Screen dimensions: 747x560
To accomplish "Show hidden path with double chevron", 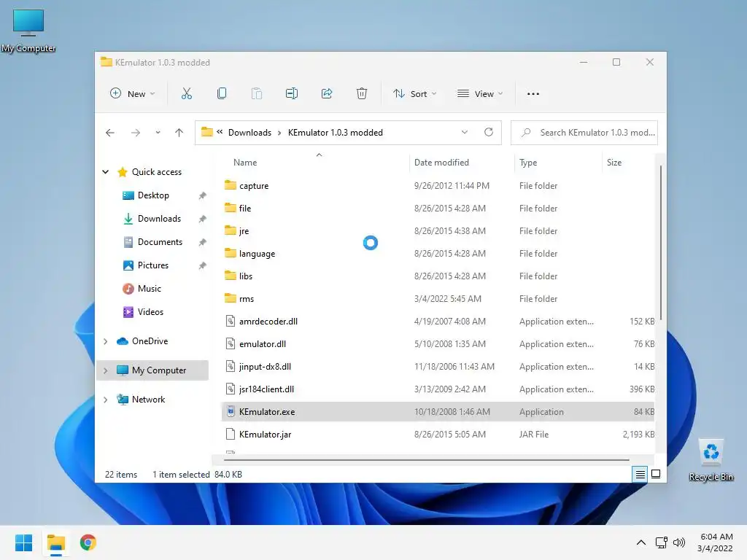I will click(x=220, y=132).
